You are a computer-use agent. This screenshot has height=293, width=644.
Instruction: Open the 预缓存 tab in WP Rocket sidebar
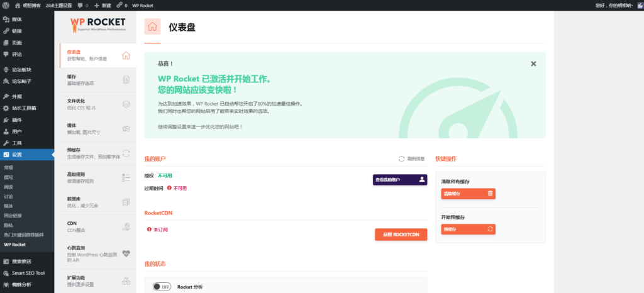click(x=97, y=153)
